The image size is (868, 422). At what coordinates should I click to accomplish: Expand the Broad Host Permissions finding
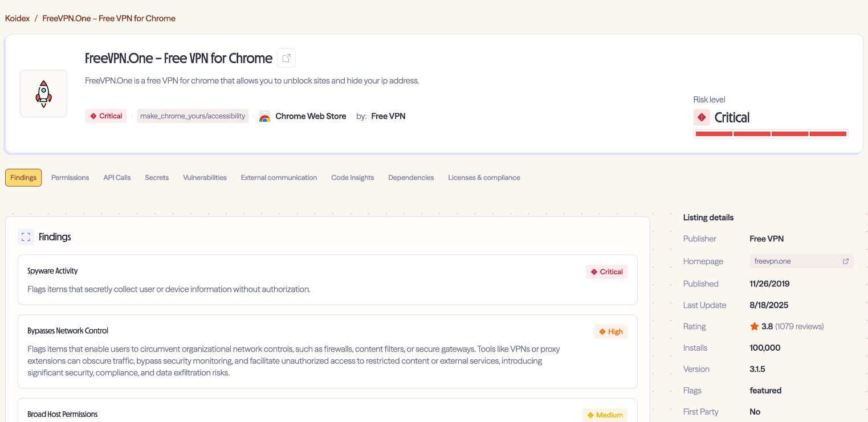pyautogui.click(x=328, y=410)
